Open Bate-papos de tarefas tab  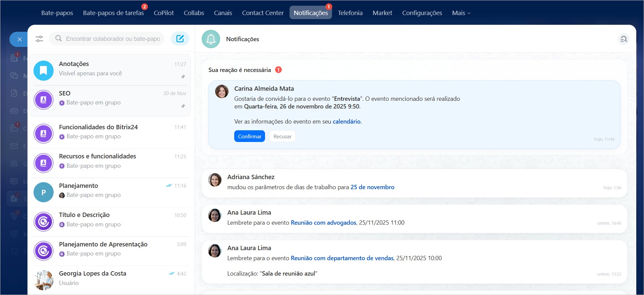[x=113, y=13]
